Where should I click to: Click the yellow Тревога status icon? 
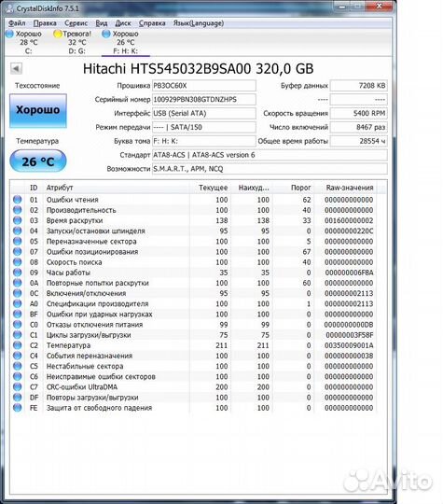pyautogui.click(x=58, y=34)
